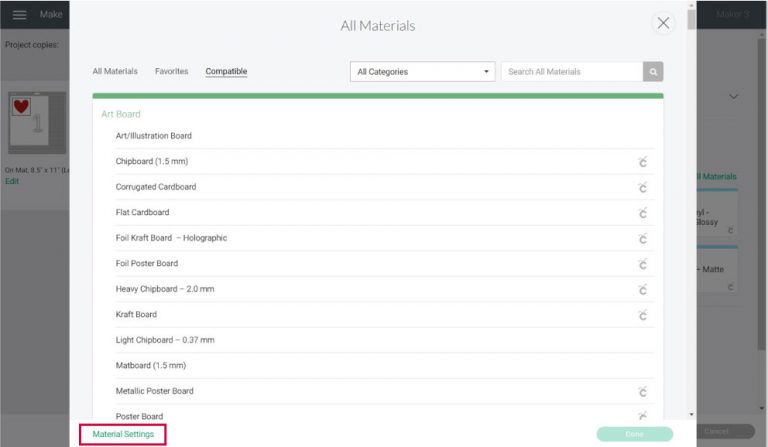This screenshot has height=447, width=768.
Task: Select Light Chipboard – 0.37 mm
Action: 385,340
